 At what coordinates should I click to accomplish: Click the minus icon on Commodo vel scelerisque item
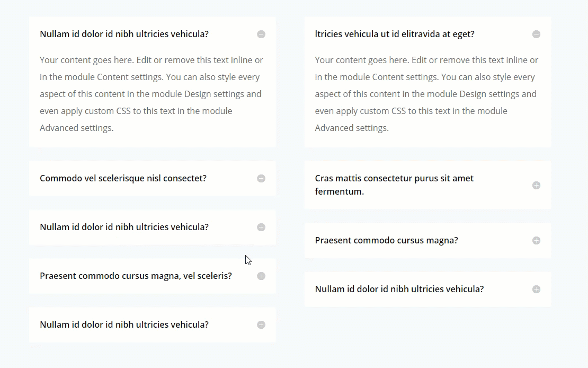point(261,178)
